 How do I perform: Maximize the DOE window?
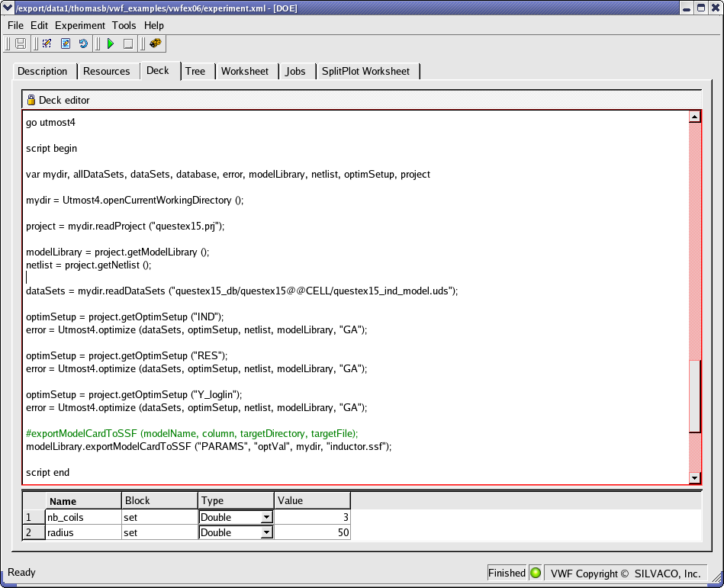(x=701, y=8)
